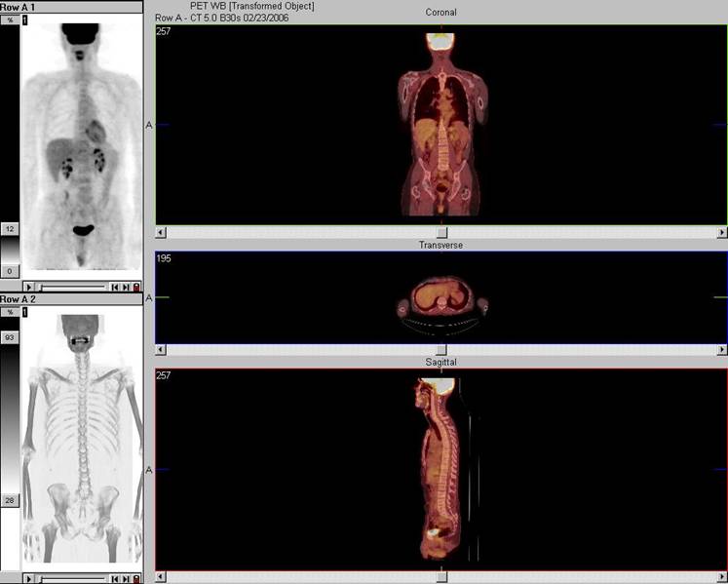
Task: Click Coronal scrollbar right arrow
Action: (x=722, y=232)
